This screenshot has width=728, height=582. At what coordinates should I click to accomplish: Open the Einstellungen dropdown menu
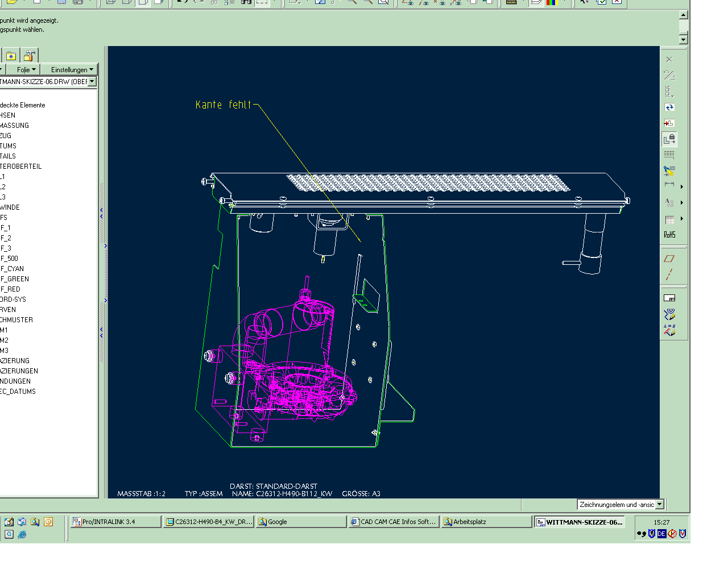(x=72, y=70)
